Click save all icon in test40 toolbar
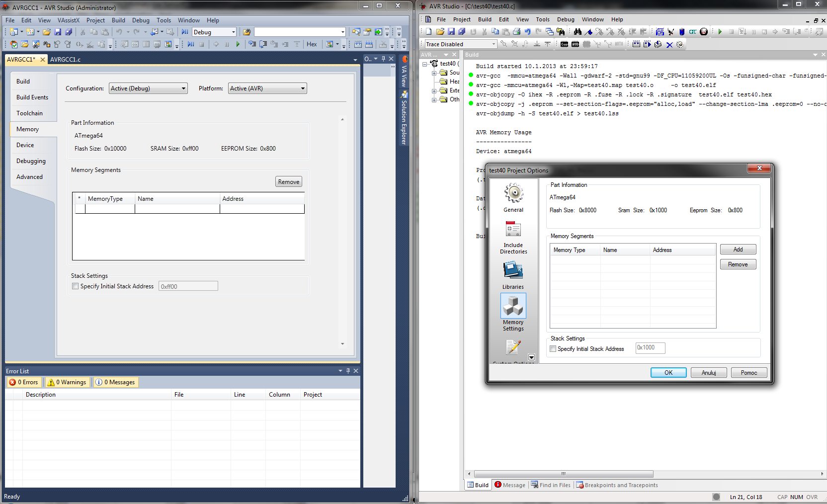Image resolution: width=827 pixels, height=504 pixels. pyautogui.click(x=462, y=32)
